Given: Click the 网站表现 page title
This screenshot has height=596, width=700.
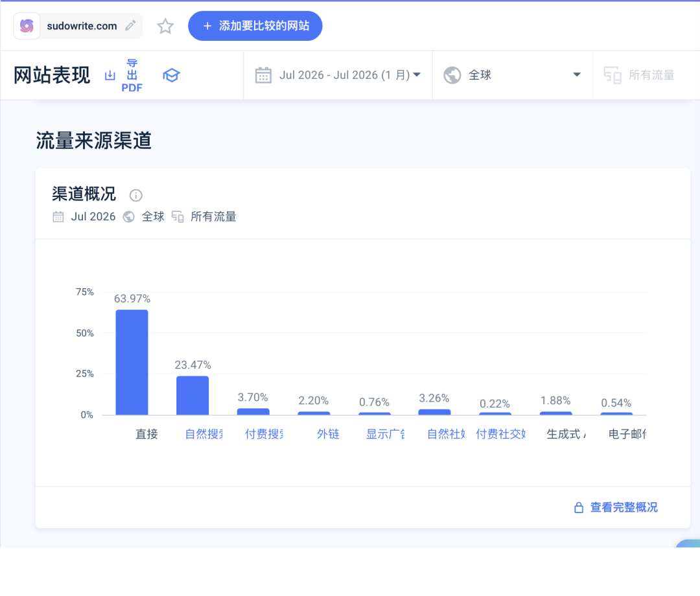Looking at the screenshot, I should (x=52, y=75).
